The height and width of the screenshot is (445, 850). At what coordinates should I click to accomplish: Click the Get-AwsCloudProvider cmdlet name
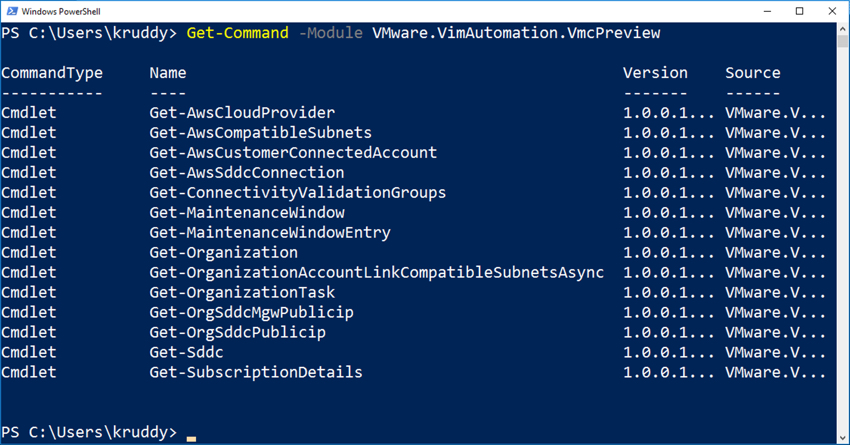coord(242,113)
